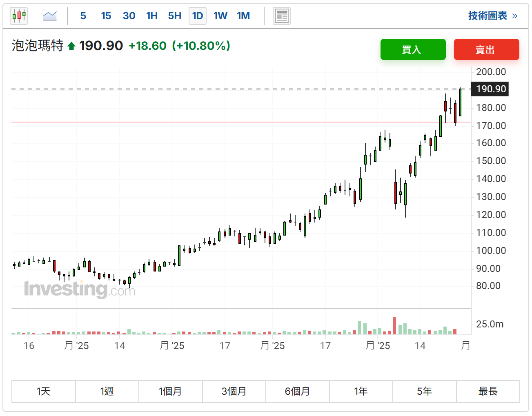Viewport: 532px width, 416px height.
Task: Choose the 1H interval
Action: coord(152,16)
